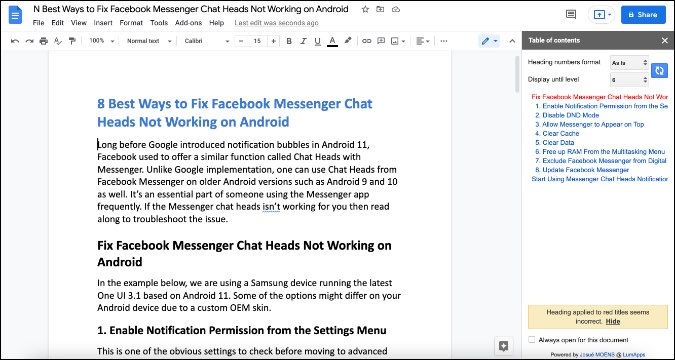This screenshot has width=675, height=360.
Task: Open the zoom level dropdown
Action: pyautogui.click(x=102, y=41)
